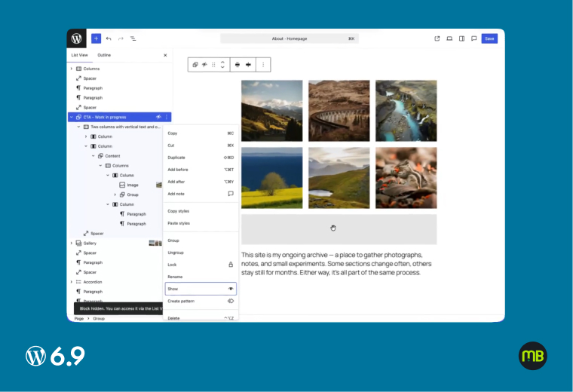Expand the Accordion block tree item

click(72, 282)
